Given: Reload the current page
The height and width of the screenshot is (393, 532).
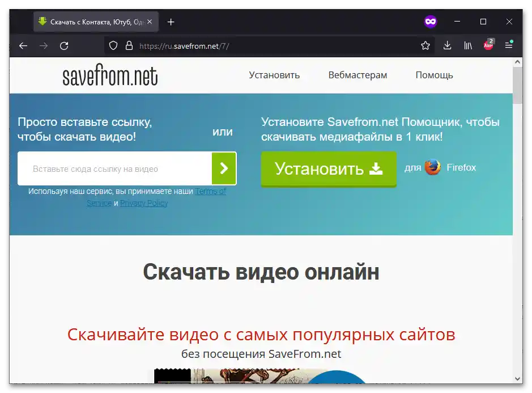Looking at the screenshot, I should point(64,46).
